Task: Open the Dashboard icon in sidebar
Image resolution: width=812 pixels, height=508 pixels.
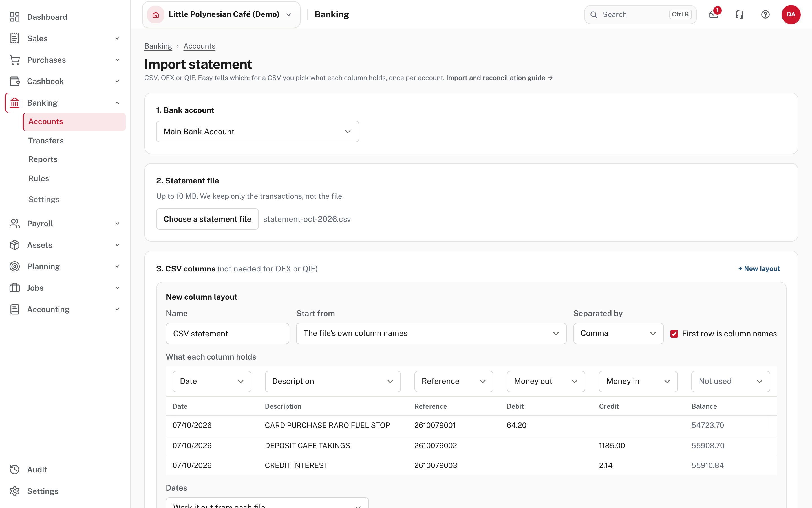Action: pos(14,17)
